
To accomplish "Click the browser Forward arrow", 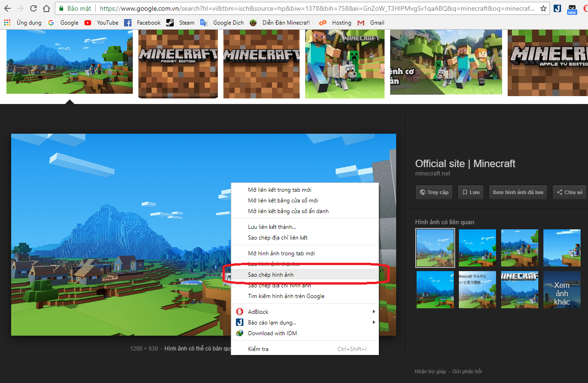I will [x=20, y=8].
